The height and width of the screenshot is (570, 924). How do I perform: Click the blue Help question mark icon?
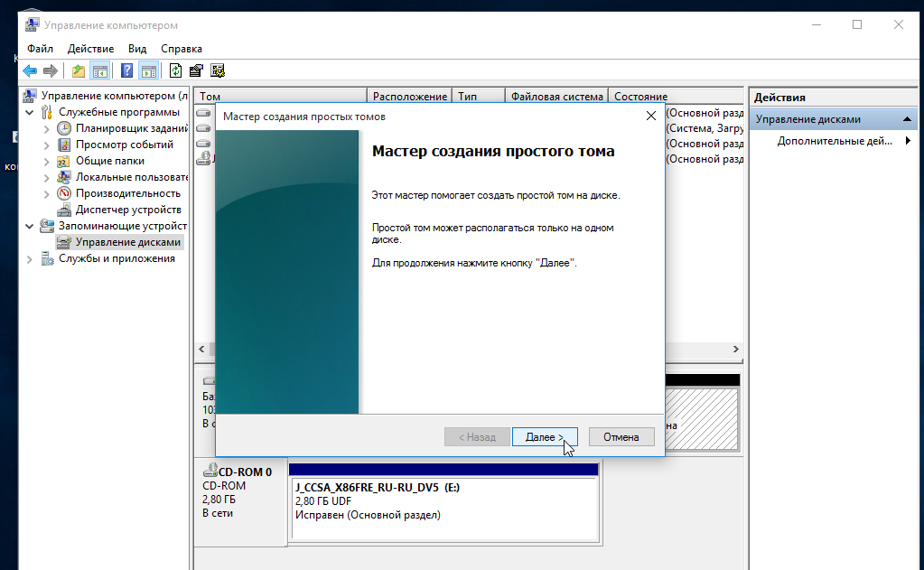click(127, 71)
